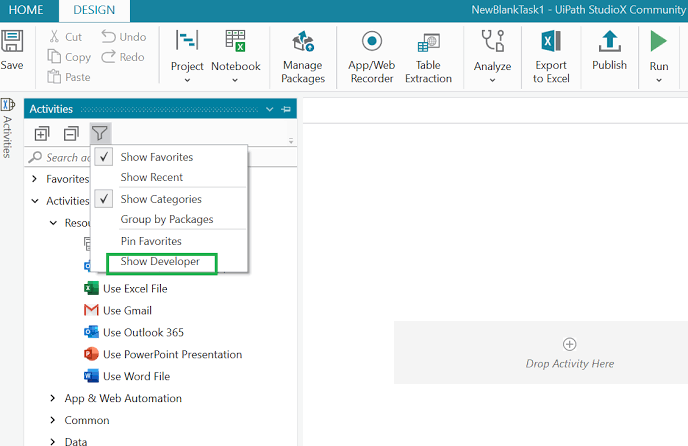Select Use PowerPoint Presentation activity
This screenshot has height=446, width=688.
[172, 354]
